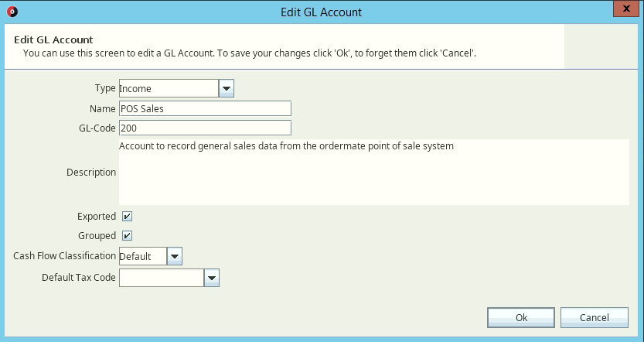This screenshot has width=644, height=342.
Task: Click the Cash Flow Classification label
Action: tap(64, 255)
